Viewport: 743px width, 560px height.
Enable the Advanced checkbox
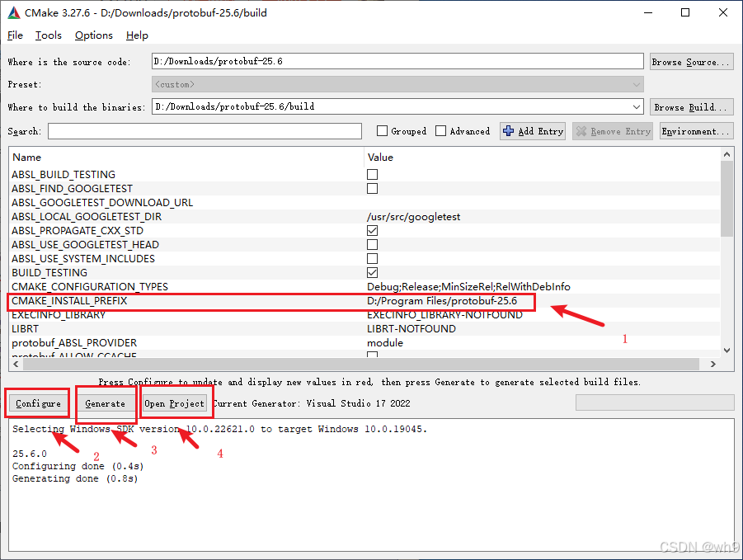(441, 130)
